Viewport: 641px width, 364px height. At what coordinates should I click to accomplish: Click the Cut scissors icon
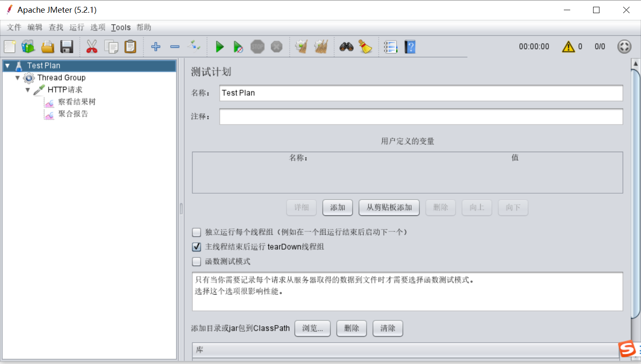[x=92, y=47]
